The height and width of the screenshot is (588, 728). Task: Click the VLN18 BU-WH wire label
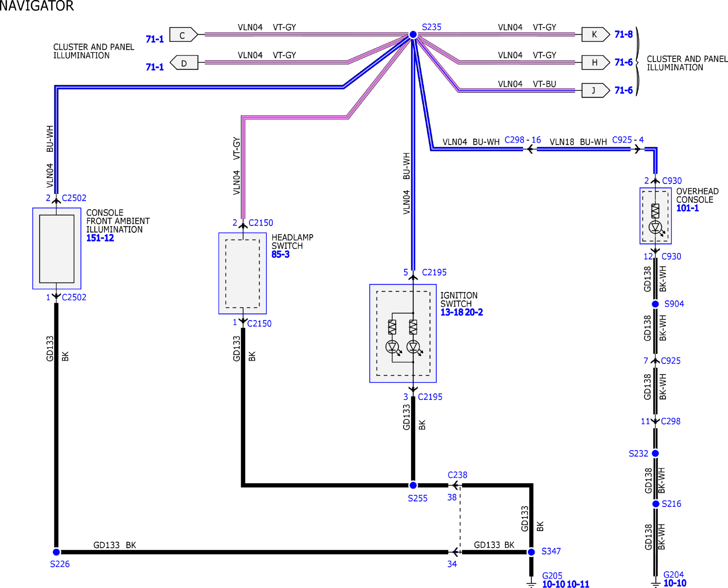tap(578, 142)
